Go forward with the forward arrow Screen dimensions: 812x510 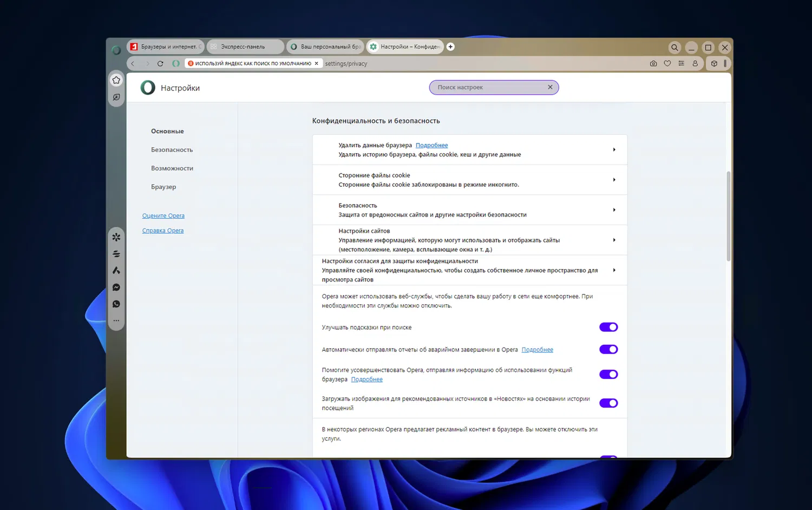147,64
